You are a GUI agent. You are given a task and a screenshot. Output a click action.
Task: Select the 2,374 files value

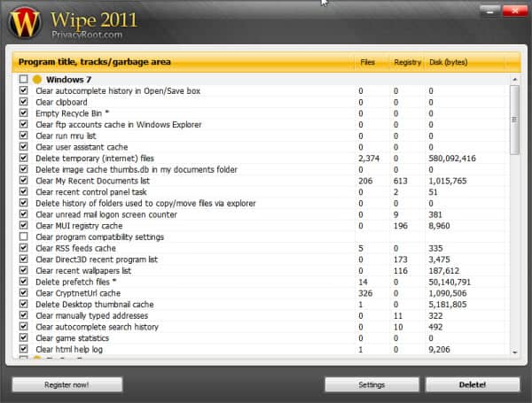coord(369,159)
